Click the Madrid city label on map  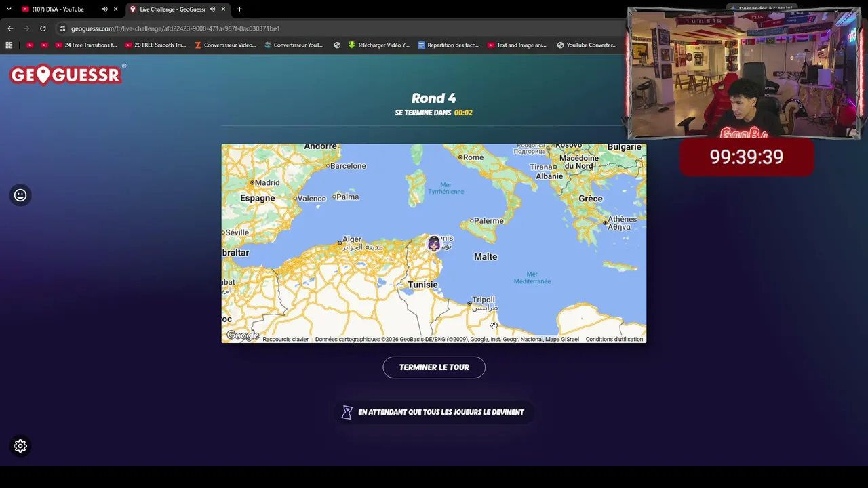coord(267,182)
